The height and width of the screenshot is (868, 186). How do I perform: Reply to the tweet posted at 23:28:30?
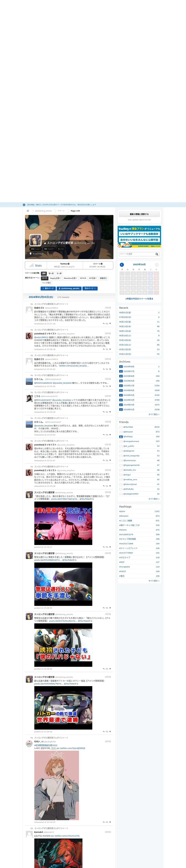point(104,669)
